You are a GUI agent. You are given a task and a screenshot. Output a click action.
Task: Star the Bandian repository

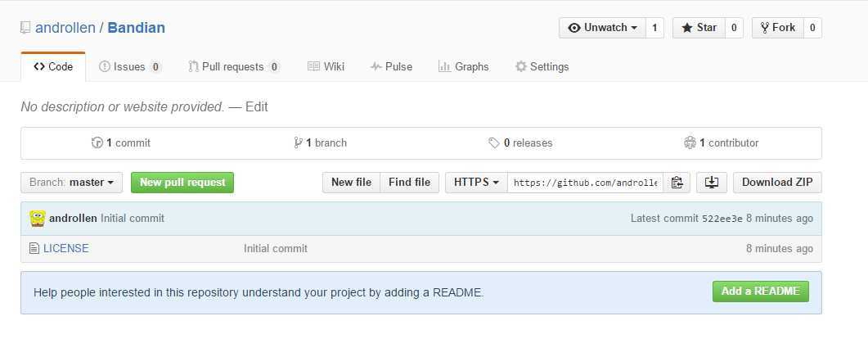tap(699, 28)
